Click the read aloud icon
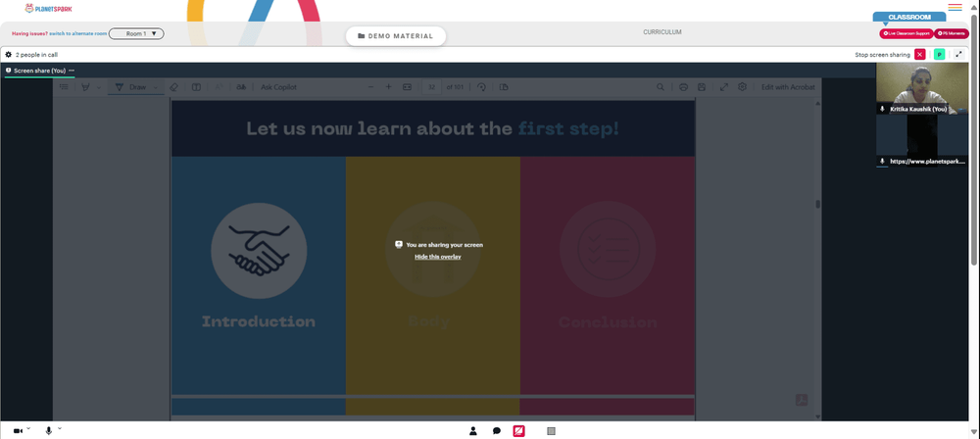Screen dimensions: 980x439 pyautogui.click(x=219, y=87)
